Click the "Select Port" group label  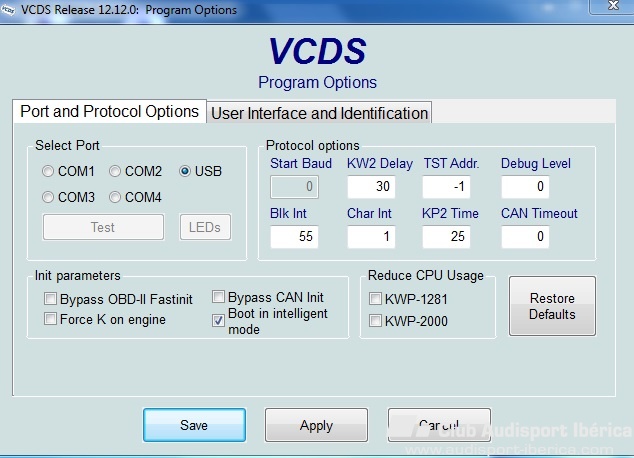tap(67, 145)
